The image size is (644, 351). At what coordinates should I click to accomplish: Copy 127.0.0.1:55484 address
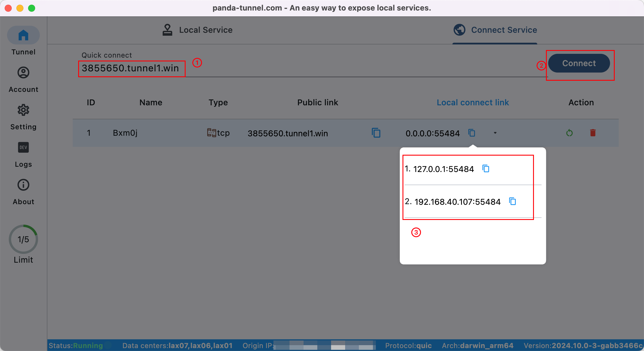[485, 168]
